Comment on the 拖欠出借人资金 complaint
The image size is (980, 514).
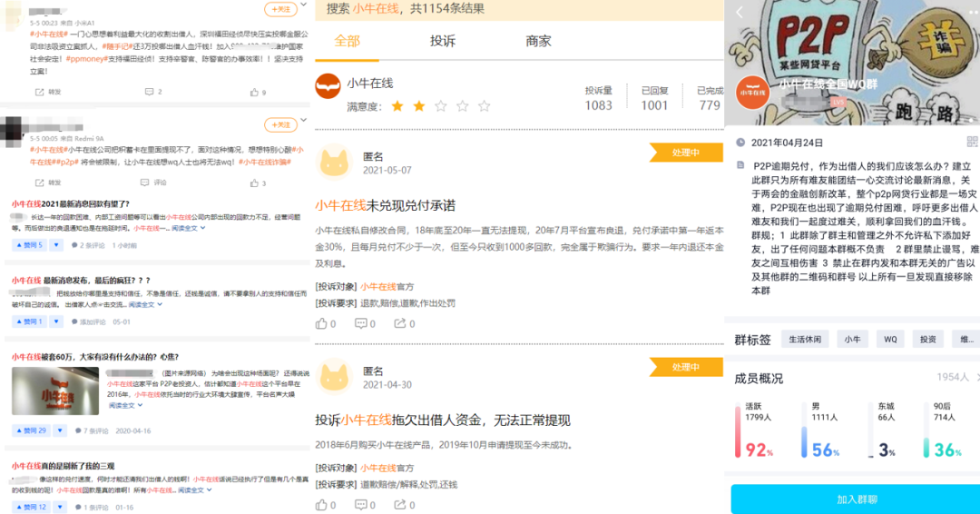click(x=365, y=505)
